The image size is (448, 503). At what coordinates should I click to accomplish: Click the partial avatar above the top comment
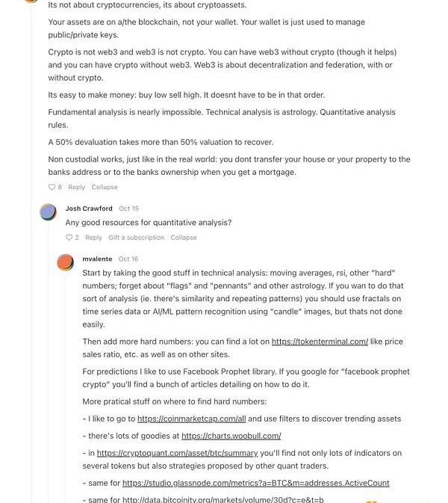pos(31,1)
